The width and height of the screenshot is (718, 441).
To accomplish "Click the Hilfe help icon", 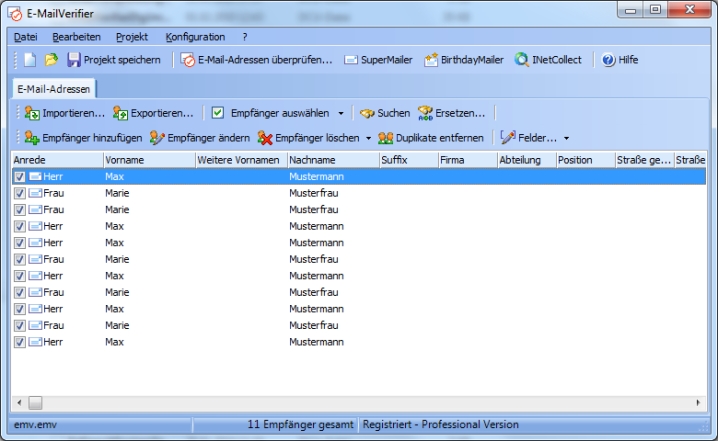I will (x=609, y=60).
